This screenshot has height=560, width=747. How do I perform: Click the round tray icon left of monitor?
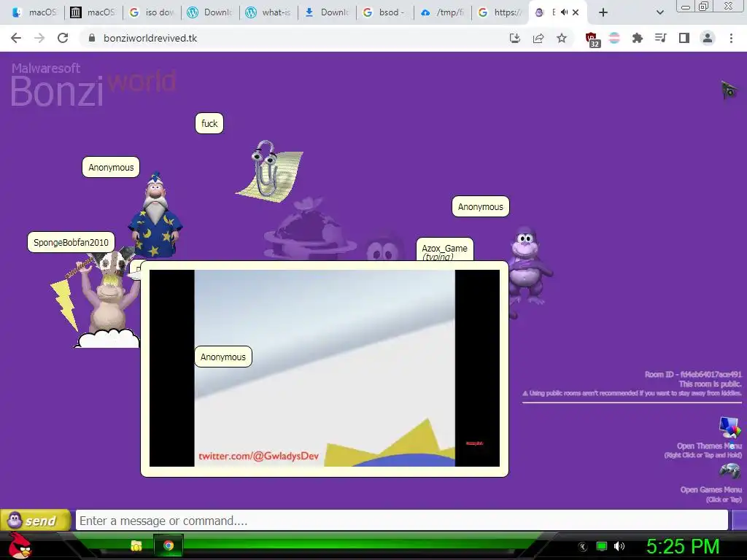pos(583,547)
